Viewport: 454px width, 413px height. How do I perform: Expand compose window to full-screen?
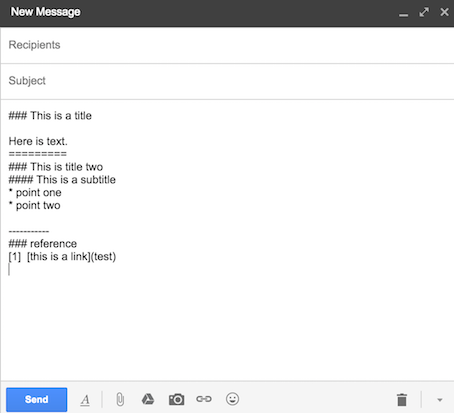click(x=424, y=12)
